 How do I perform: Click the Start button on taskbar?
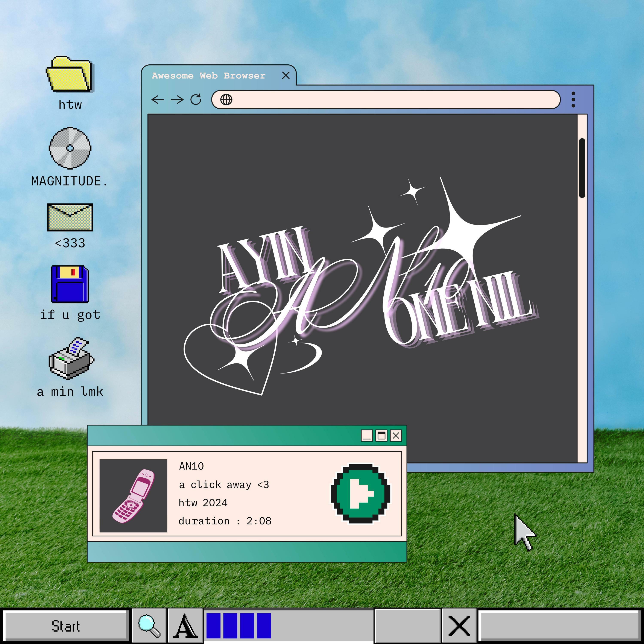66,626
